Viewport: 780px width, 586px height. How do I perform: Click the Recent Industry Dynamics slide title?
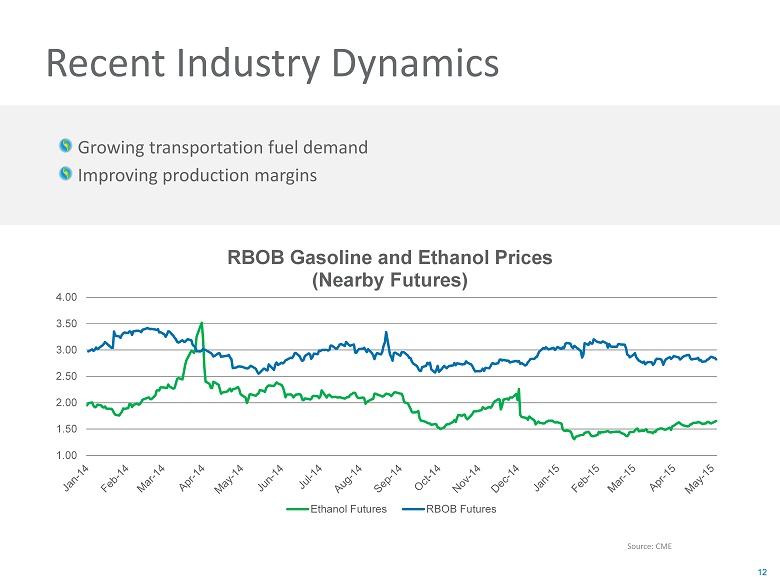click(x=272, y=63)
